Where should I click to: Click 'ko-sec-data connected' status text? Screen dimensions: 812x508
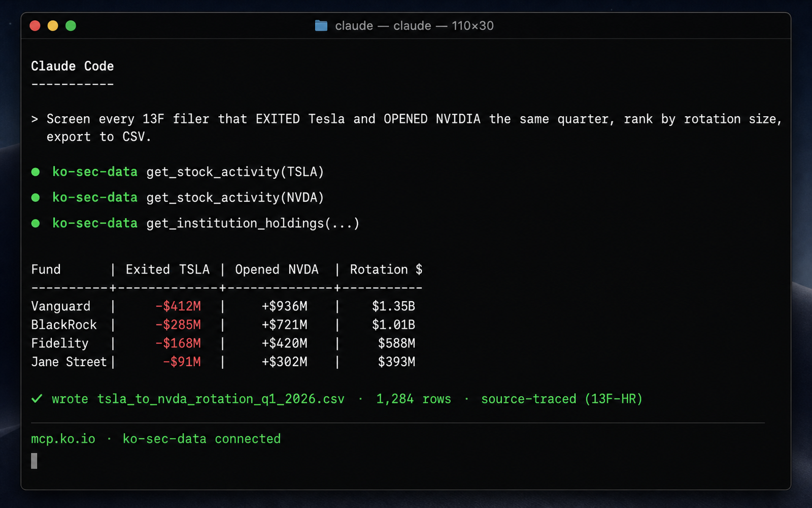201,439
